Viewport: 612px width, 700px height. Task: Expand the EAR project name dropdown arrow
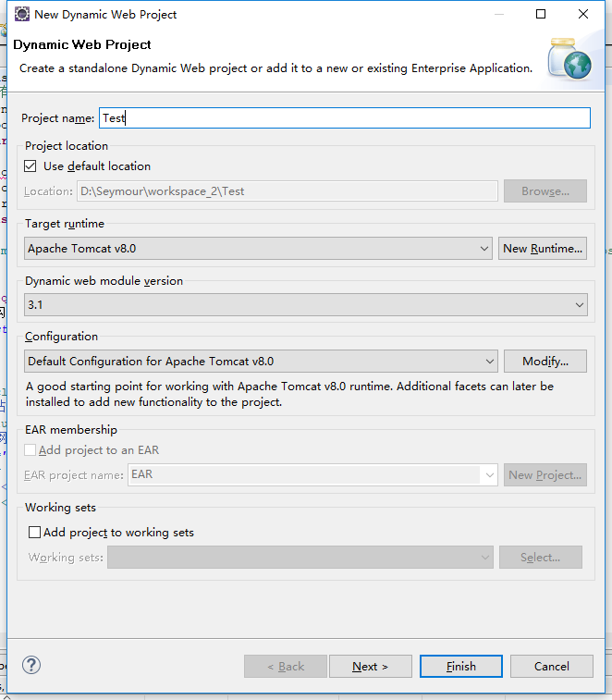[489, 475]
